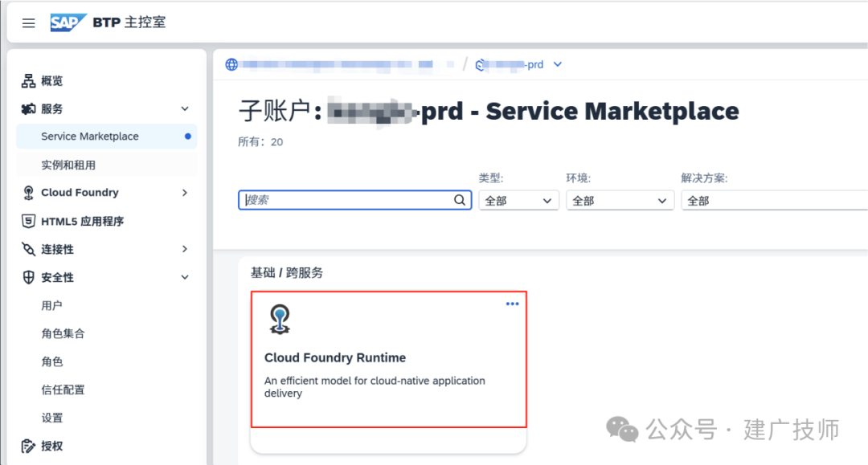Open the 解决方案 filter dropdown
This screenshot has height=465, width=868.
tap(775, 201)
